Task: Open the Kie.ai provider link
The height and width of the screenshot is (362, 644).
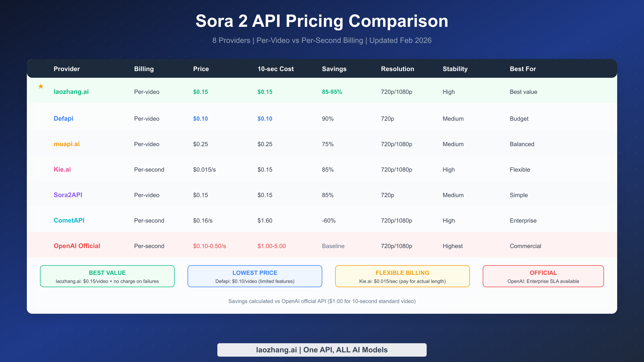Action: point(62,169)
